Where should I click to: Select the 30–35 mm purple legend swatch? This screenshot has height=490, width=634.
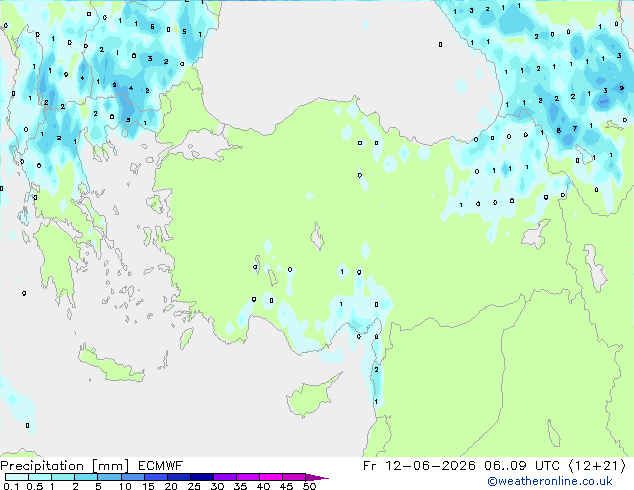pyautogui.click(x=224, y=477)
